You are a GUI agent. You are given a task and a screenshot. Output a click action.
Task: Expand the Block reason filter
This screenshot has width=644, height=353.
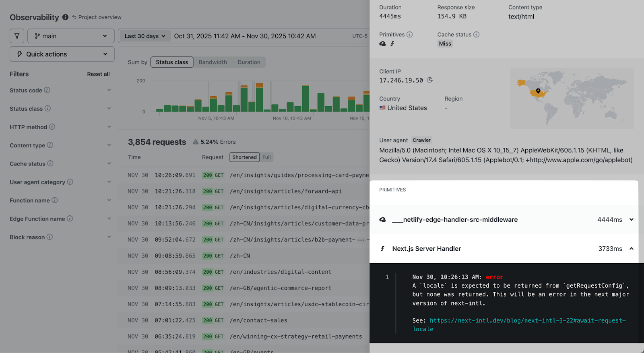[x=109, y=237]
